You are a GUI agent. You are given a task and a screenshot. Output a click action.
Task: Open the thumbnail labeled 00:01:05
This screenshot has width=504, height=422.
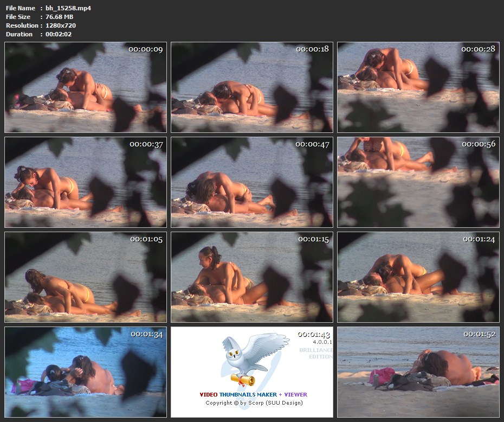(86, 277)
